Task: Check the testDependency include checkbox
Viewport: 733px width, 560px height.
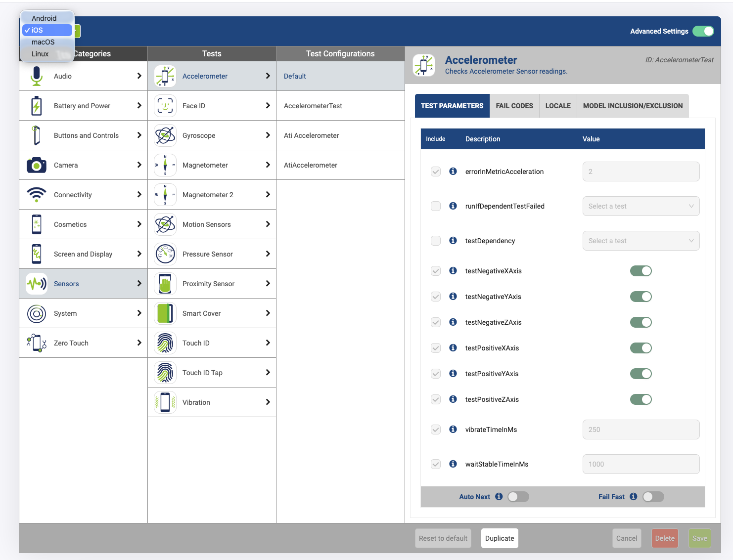Action: pyautogui.click(x=436, y=241)
